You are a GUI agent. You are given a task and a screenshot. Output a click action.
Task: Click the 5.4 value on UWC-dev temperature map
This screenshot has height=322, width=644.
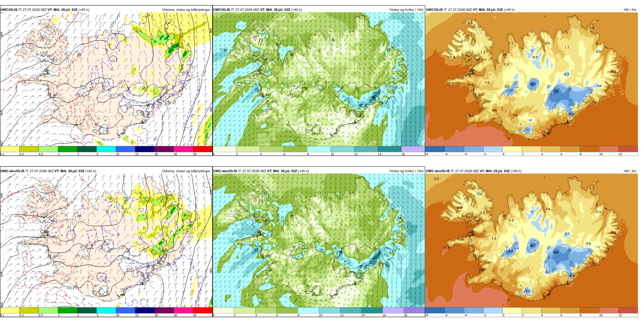(x=547, y=209)
